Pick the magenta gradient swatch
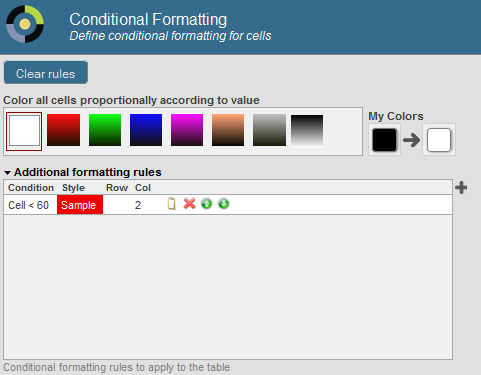Screen dimensions: 481x375 (187, 130)
